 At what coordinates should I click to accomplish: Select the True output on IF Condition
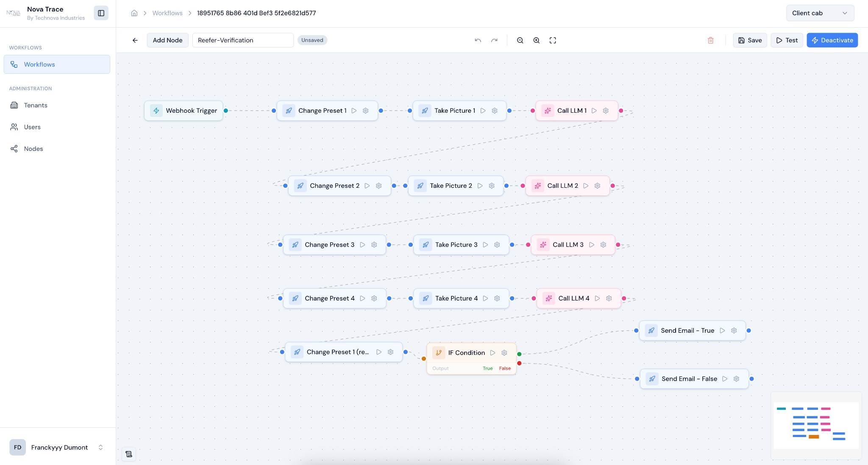point(487,368)
